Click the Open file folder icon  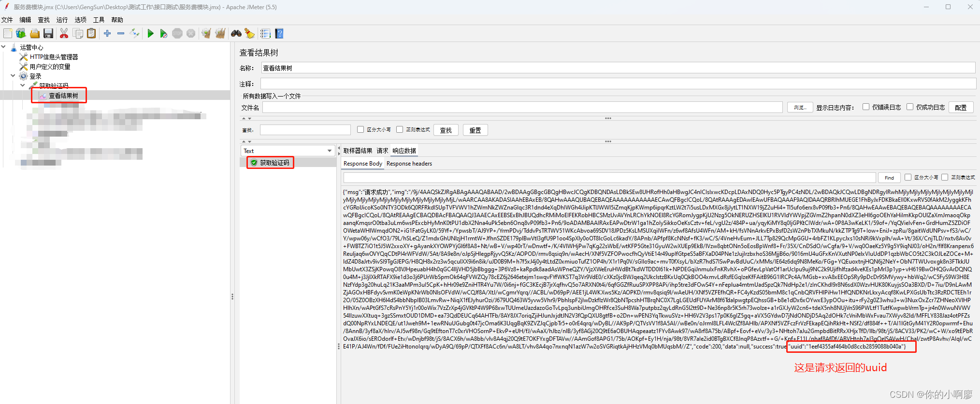(x=35, y=33)
